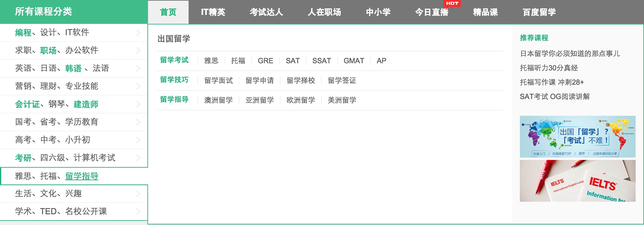This screenshot has height=225, width=644.
Task: Click the chevron beside 高考、中考、小升初
Action: [138, 140]
